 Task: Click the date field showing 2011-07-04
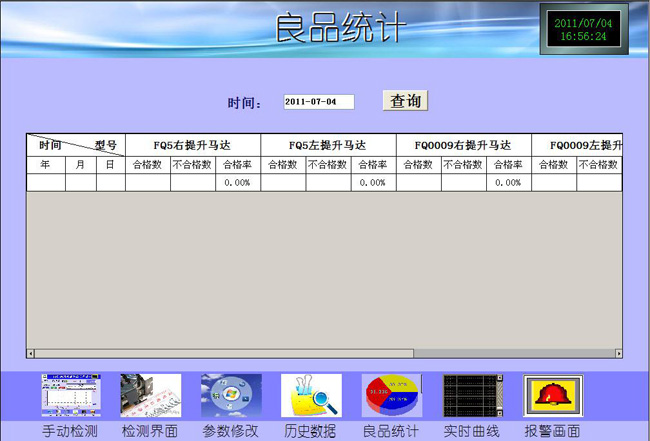319,102
